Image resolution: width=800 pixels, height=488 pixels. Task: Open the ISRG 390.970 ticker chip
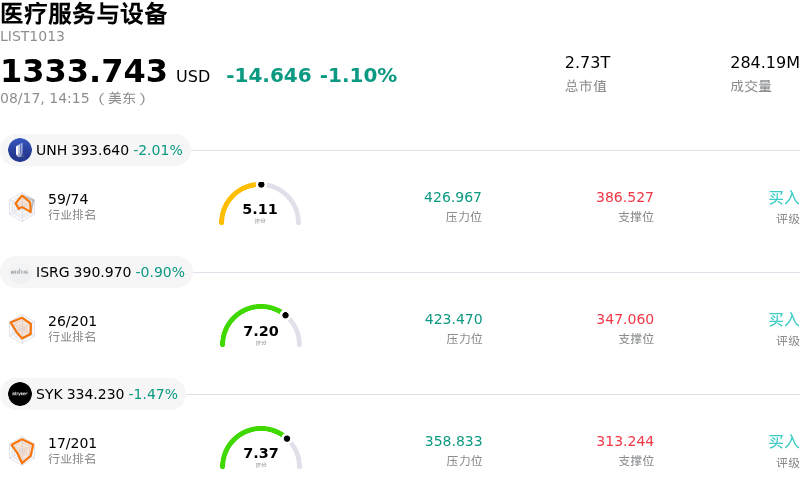click(96, 272)
